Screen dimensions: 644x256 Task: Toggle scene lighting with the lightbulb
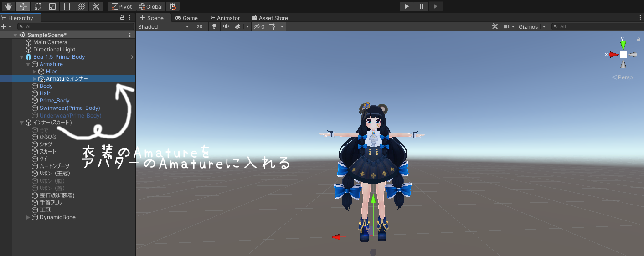tap(214, 26)
